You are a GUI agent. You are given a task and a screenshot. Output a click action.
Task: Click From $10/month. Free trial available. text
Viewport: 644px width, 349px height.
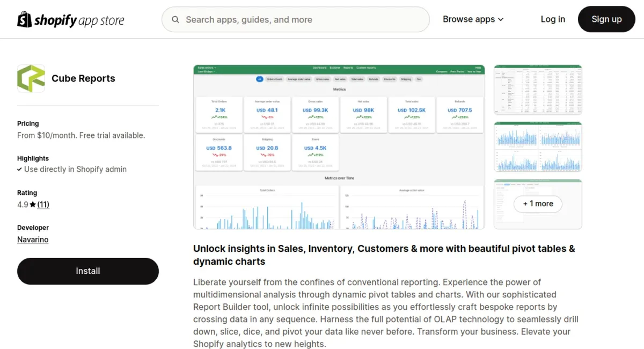click(x=81, y=135)
